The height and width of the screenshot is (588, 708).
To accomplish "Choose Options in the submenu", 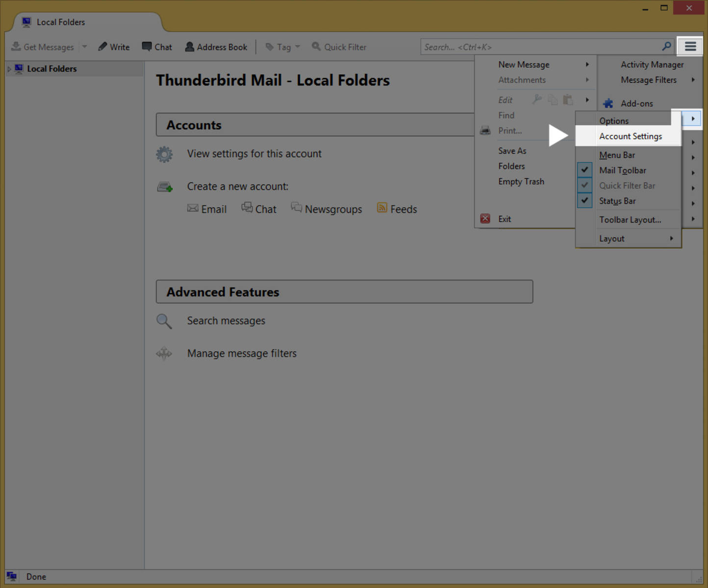I will tap(629, 121).
